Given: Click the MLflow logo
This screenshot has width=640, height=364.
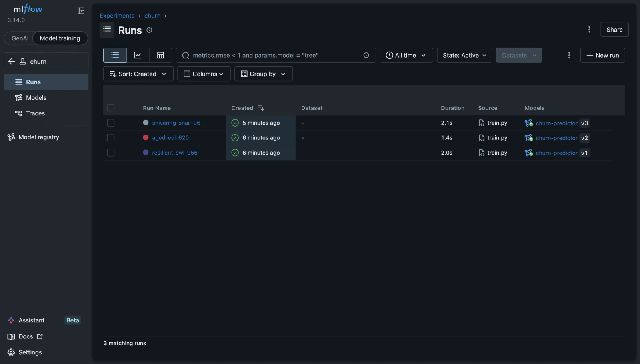Looking at the screenshot, I should pos(28,9).
